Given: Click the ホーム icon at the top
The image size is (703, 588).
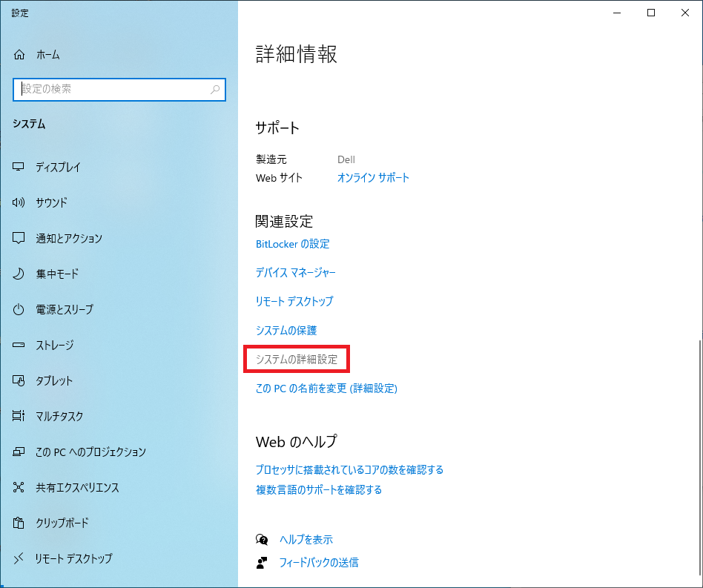Looking at the screenshot, I should coord(19,54).
